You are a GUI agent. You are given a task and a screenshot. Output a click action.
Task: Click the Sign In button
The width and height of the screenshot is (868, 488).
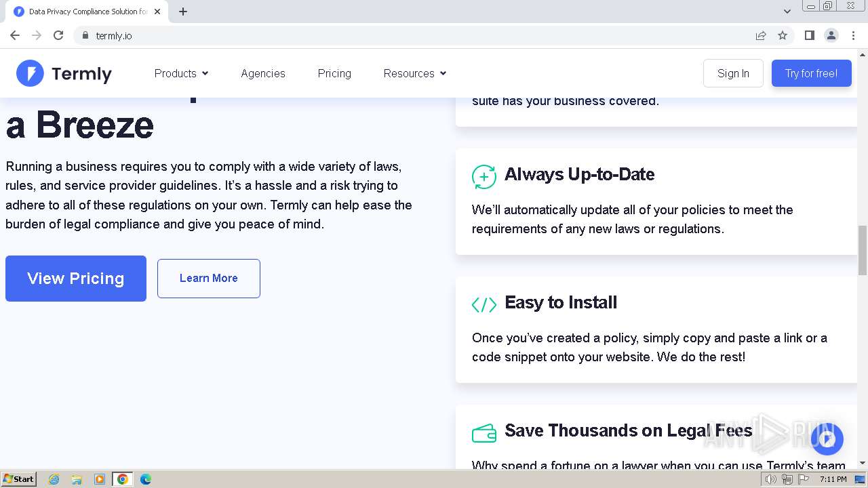[733, 73]
